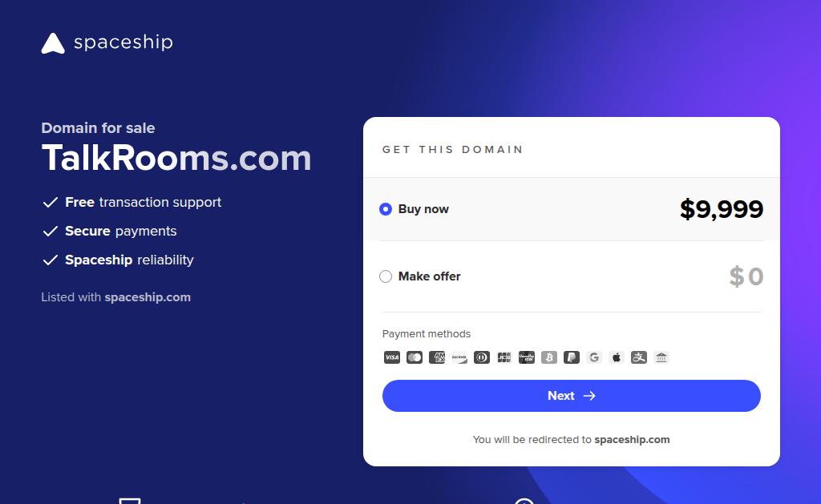Click the spaceship wordmark in header
Image resolution: width=821 pixels, height=504 pixels.
123,42
